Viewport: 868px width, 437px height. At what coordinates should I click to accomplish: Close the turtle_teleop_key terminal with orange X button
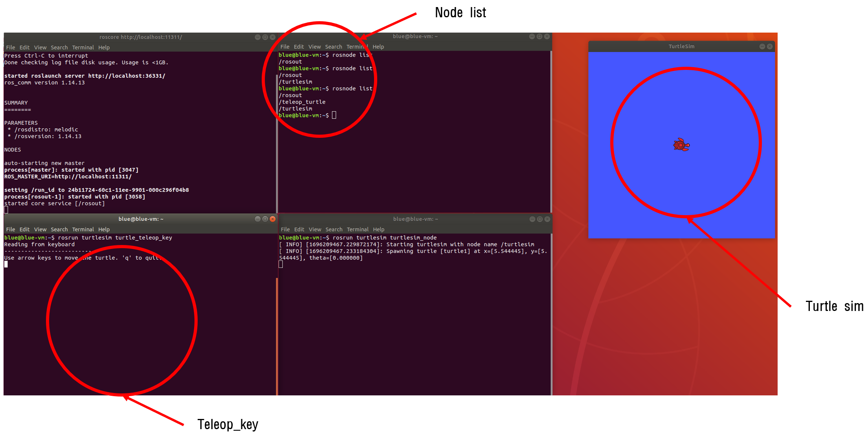[273, 219]
